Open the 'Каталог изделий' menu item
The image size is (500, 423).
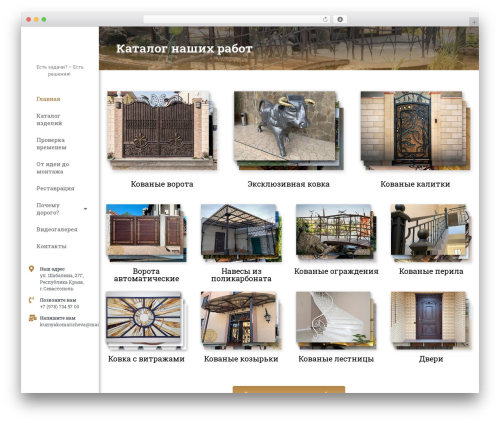(49, 120)
